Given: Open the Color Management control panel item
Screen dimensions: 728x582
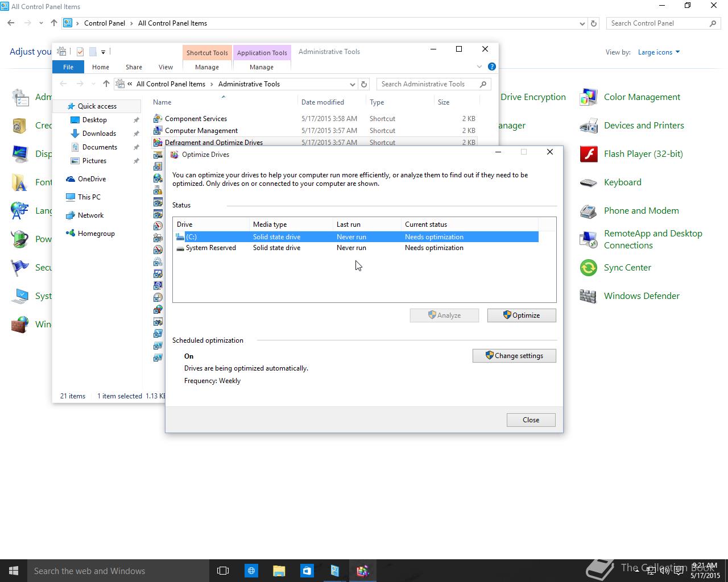Looking at the screenshot, I should [x=642, y=97].
